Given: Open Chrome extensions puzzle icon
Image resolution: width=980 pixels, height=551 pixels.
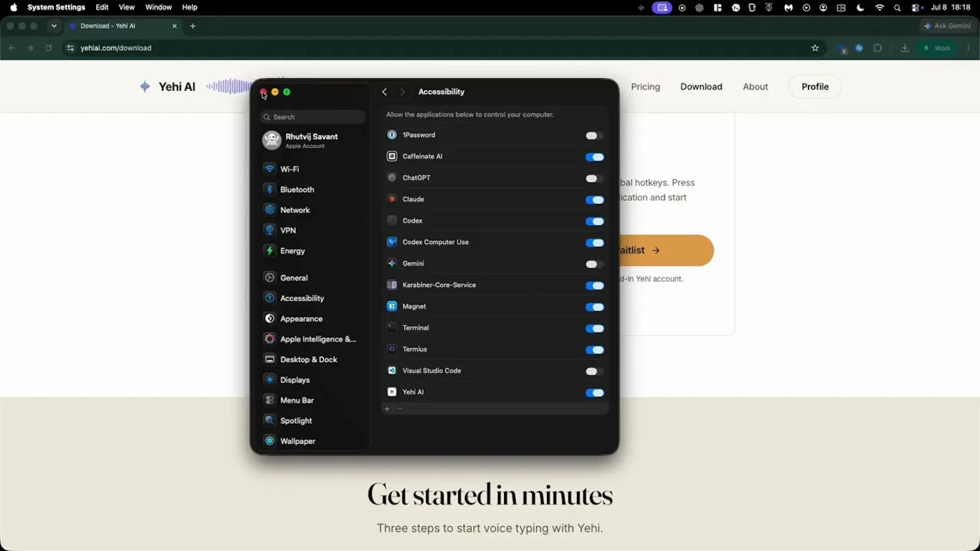Looking at the screenshot, I should point(878,48).
